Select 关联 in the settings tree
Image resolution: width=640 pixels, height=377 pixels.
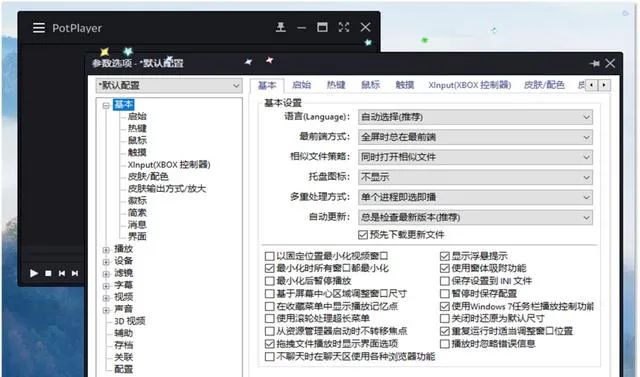coord(124,357)
